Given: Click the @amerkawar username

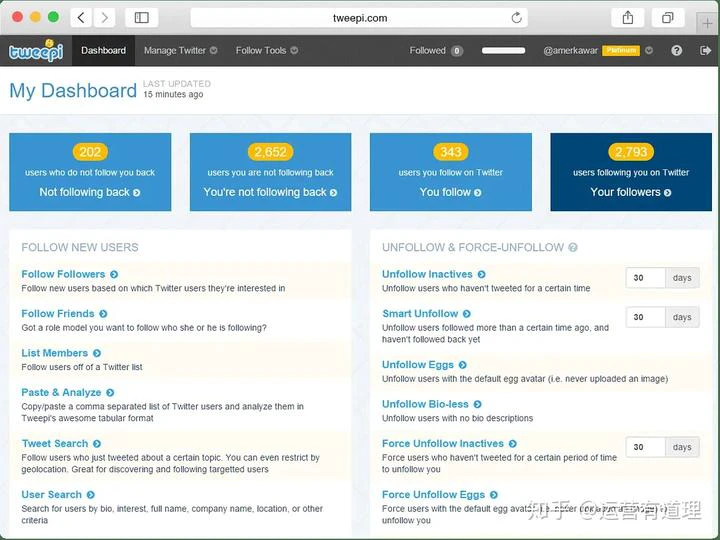Looking at the screenshot, I should click(x=570, y=51).
